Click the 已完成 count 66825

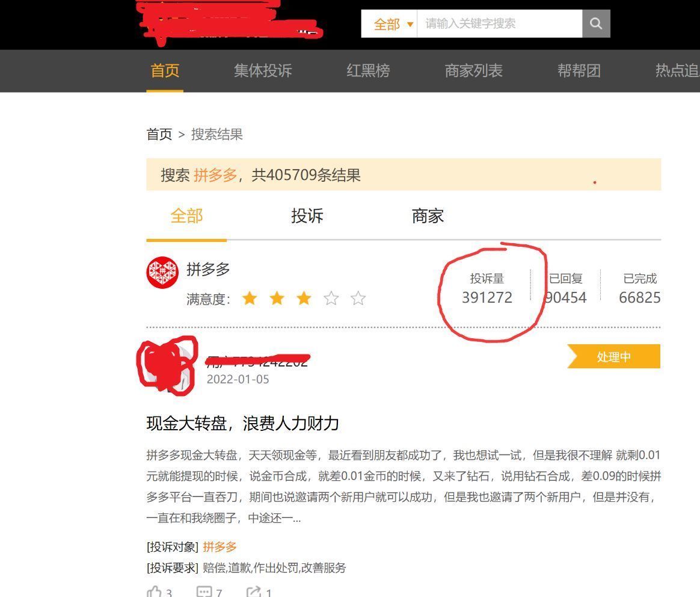(640, 298)
